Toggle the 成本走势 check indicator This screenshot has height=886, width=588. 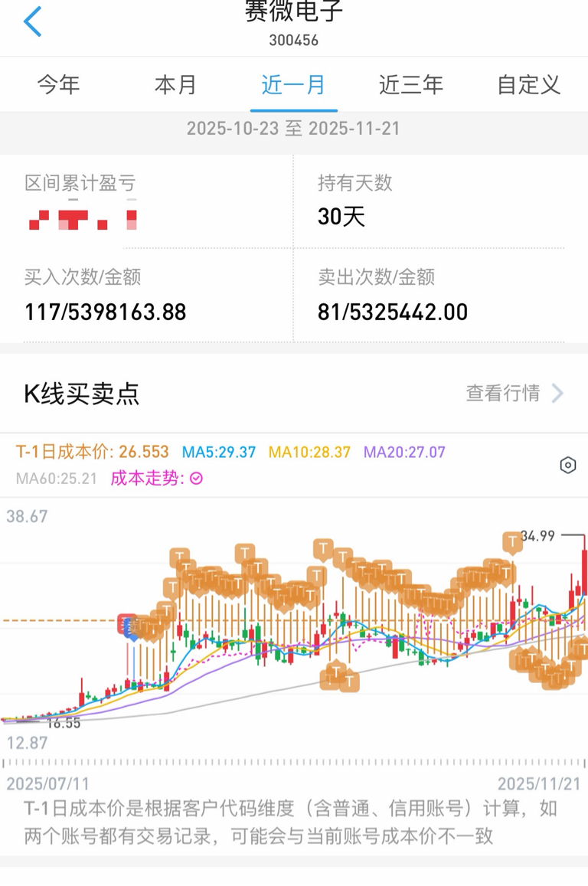[196, 479]
